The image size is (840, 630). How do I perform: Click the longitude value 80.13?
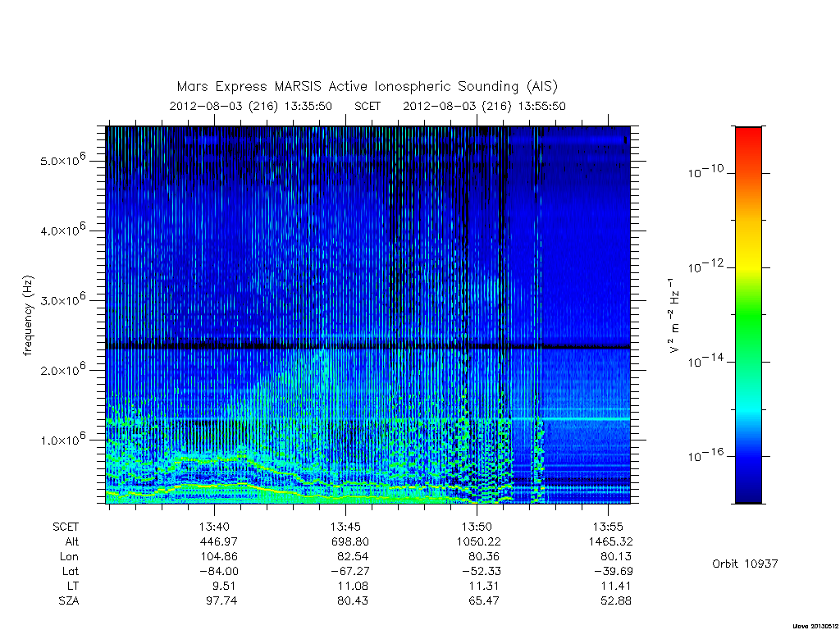coord(615,557)
